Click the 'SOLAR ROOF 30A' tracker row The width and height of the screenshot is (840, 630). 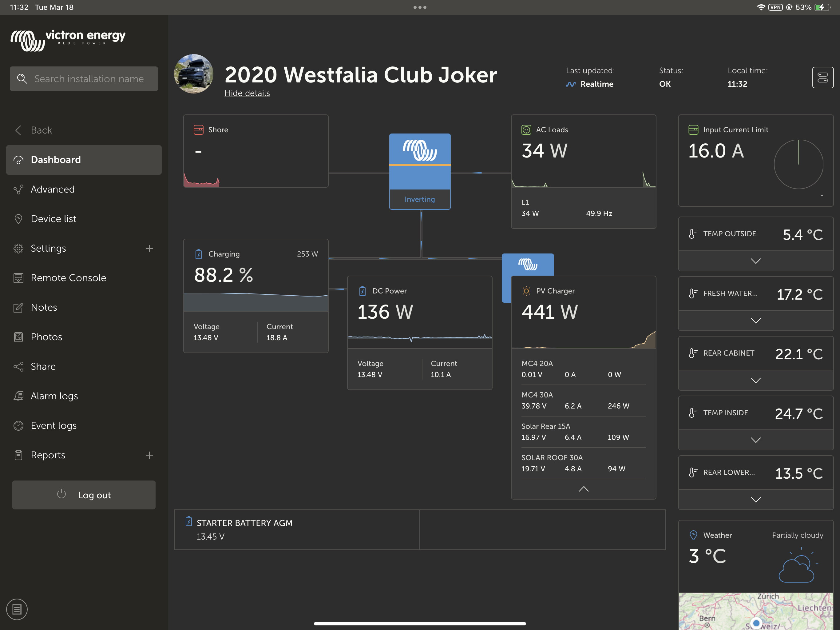point(584,463)
